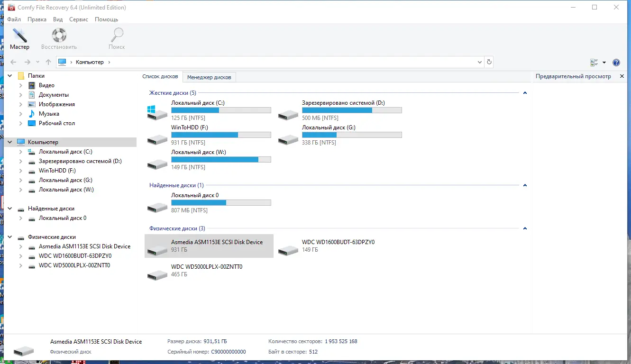Select WDC WD5000LPLX-00ZNTT0 in tree
The image size is (631, 364).
(x=74, y=265)
